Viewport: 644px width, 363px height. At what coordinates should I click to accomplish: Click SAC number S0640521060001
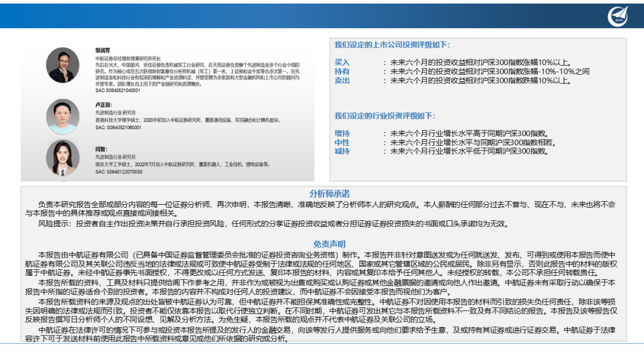(118, 127)
